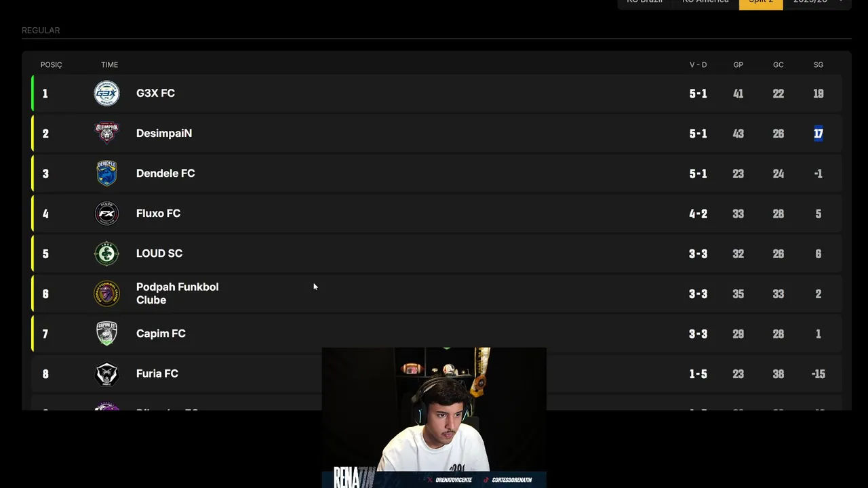Select the highlighted SG value 17 for DesimpaiN
This screenshot has width=868, height=488.
[818, 134]
